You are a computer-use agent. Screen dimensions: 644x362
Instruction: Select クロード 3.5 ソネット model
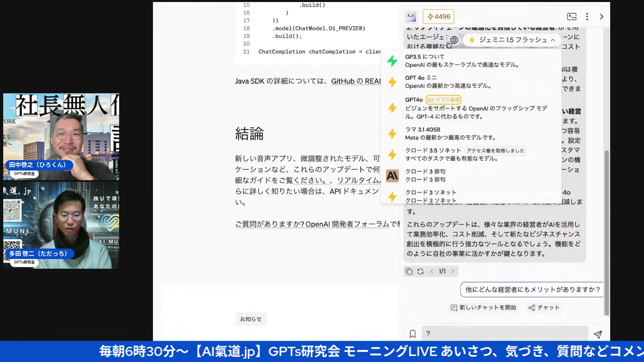click(471, 155)
